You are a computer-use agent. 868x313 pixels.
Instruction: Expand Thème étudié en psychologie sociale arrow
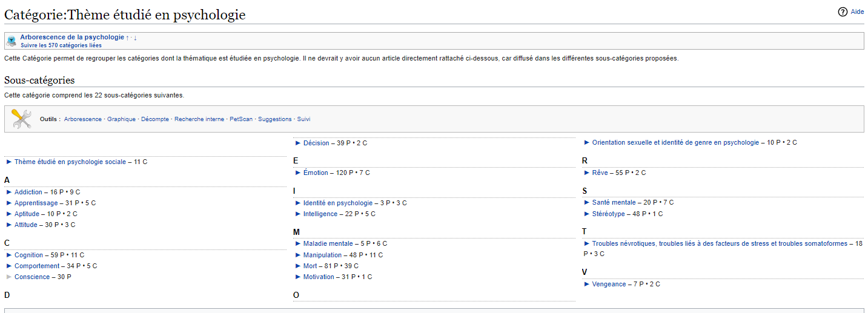(x=9, y=162)
